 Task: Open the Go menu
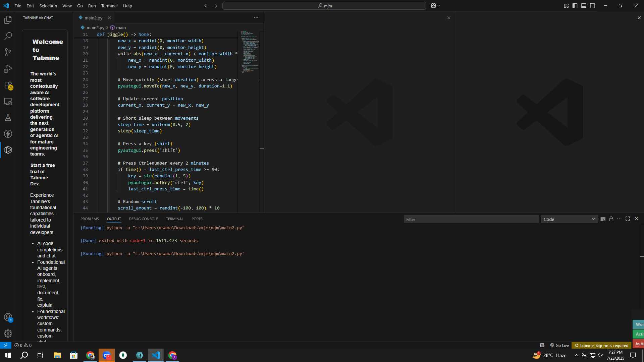pos(80,6)
